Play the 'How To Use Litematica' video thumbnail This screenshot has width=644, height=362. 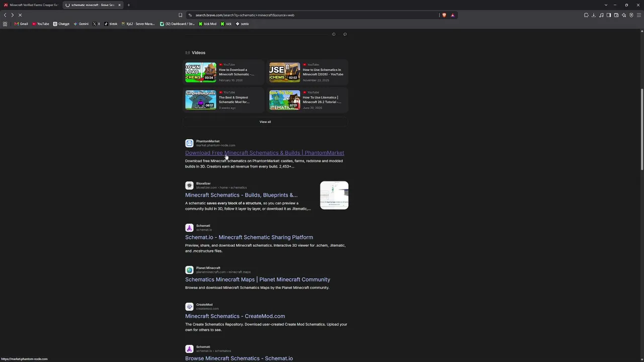[284, 100]
